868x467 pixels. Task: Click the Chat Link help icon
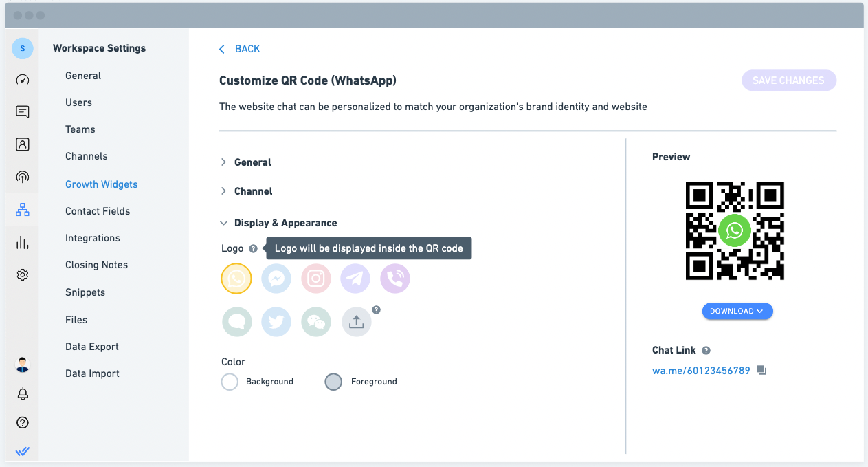[706, 350]
